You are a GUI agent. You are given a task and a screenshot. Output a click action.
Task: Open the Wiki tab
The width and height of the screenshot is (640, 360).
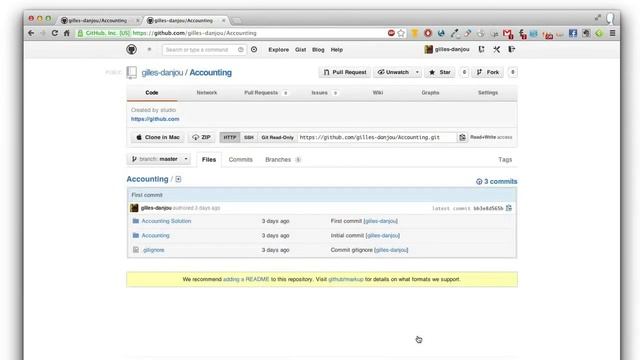click(x=378, y=93)
